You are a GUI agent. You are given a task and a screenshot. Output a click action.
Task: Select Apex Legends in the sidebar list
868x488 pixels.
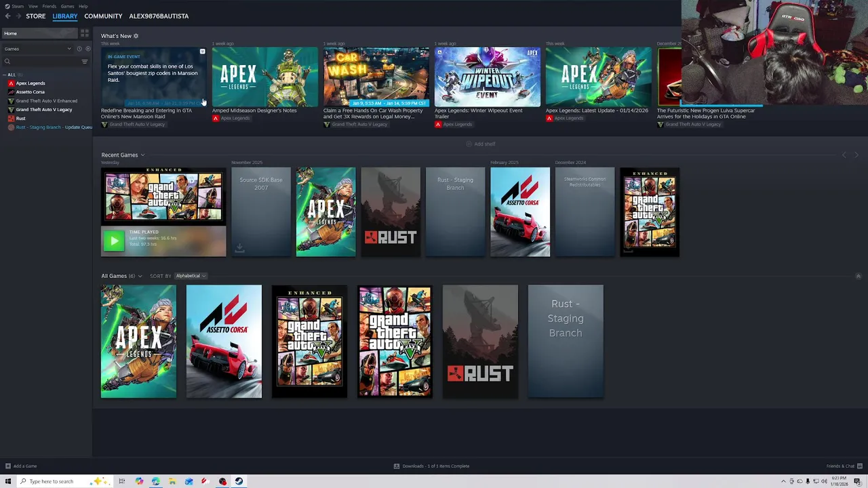click(31, 83)
